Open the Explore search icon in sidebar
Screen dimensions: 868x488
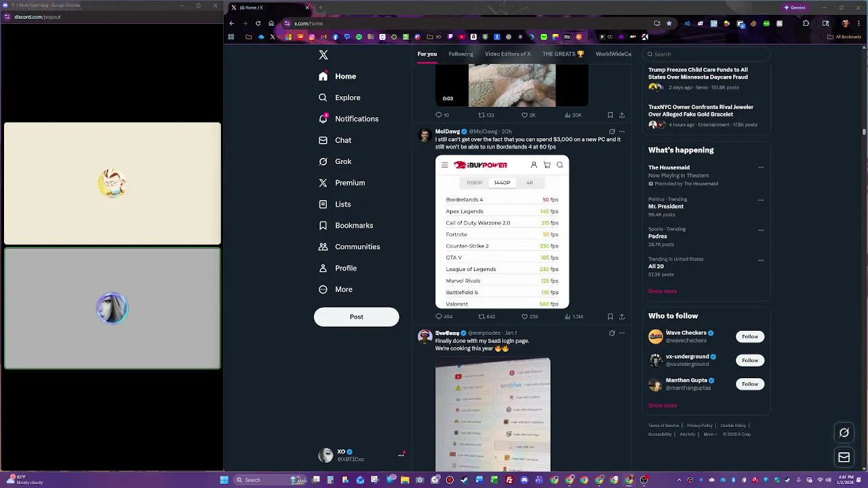pos(323,98)
